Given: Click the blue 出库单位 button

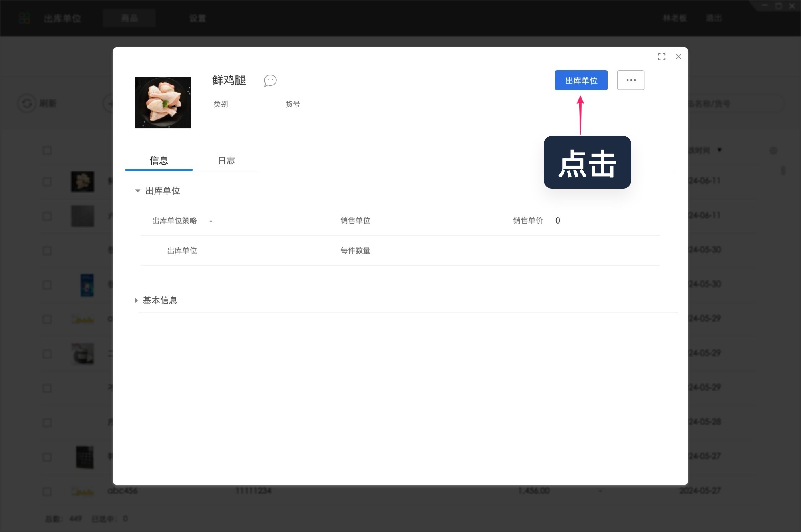Looking at the screenshot, I should coord(581,80).
